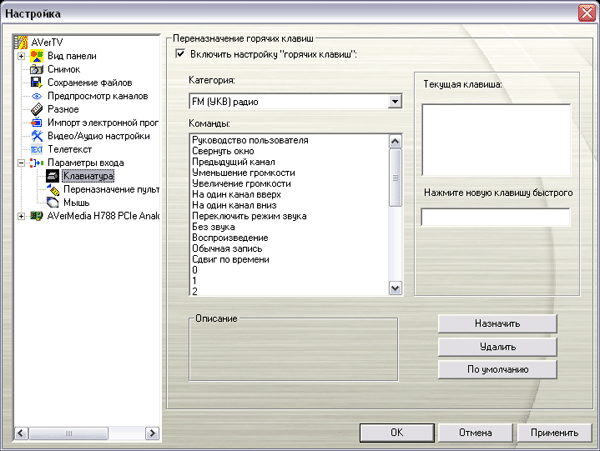Image resolution: width=600 pixels, height=451 pixels.
Task: Click the Предпросмотр каналов eye icon
Action: click(37, 96)
